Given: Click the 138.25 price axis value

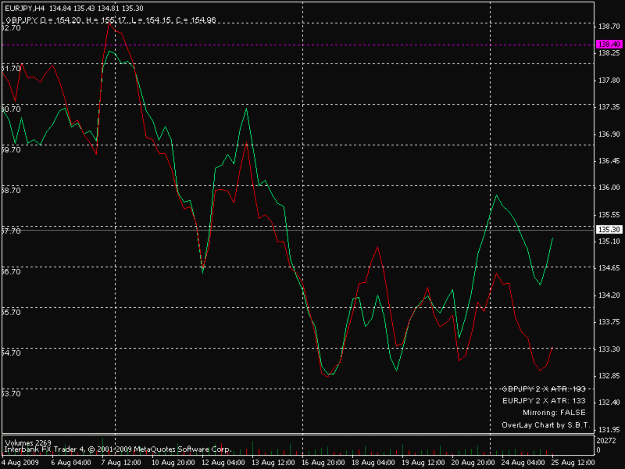Looking at the screenshot, I should pyautogui.click(x=609, y=53).
